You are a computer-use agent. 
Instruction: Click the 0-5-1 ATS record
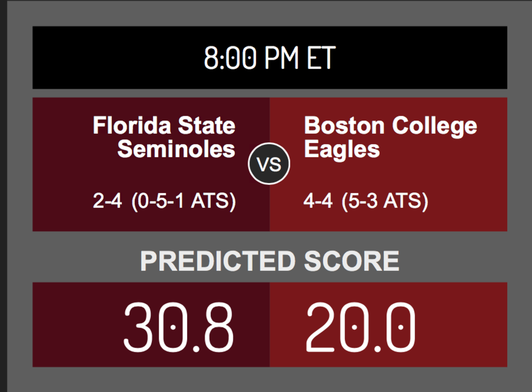(184, 202)
